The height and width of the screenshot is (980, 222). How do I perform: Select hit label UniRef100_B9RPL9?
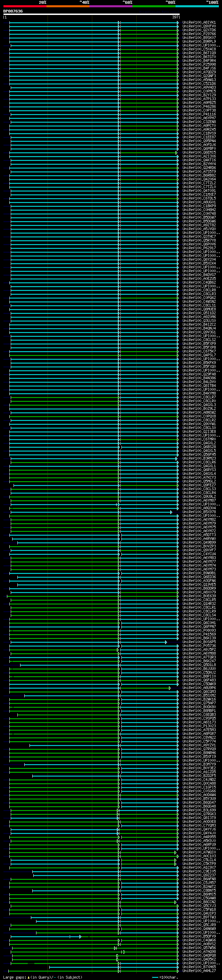(x=199, y=41)
